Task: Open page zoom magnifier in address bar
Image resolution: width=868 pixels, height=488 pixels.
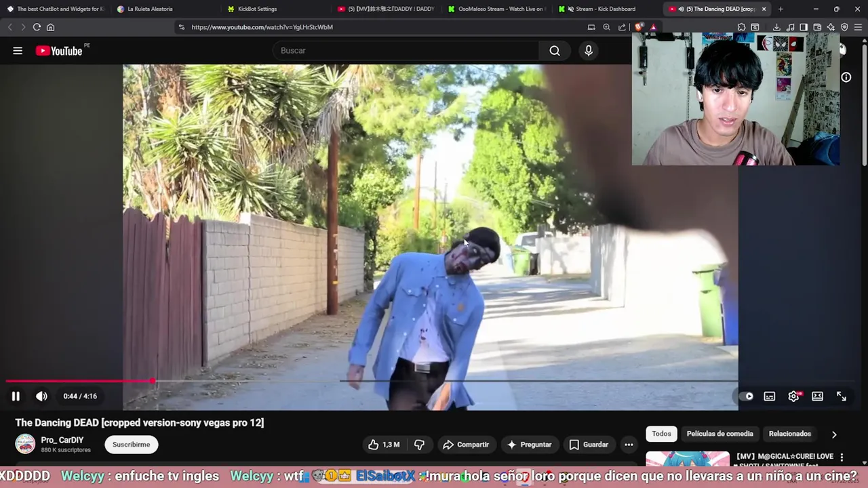Action: click(x=606, y=27)
